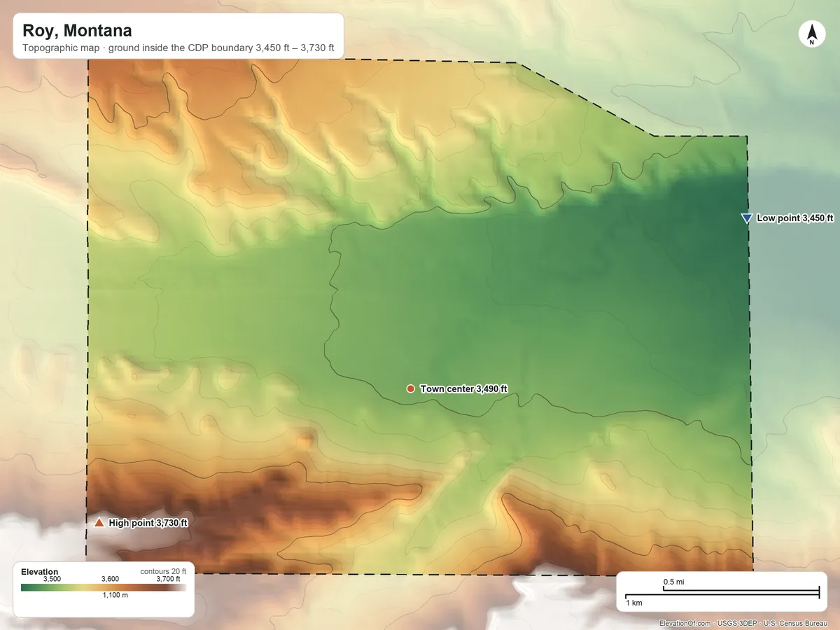Click the "Low point 3,450 ft" label
The width and height of the screenshot is (840, 630).
point(795,218)
